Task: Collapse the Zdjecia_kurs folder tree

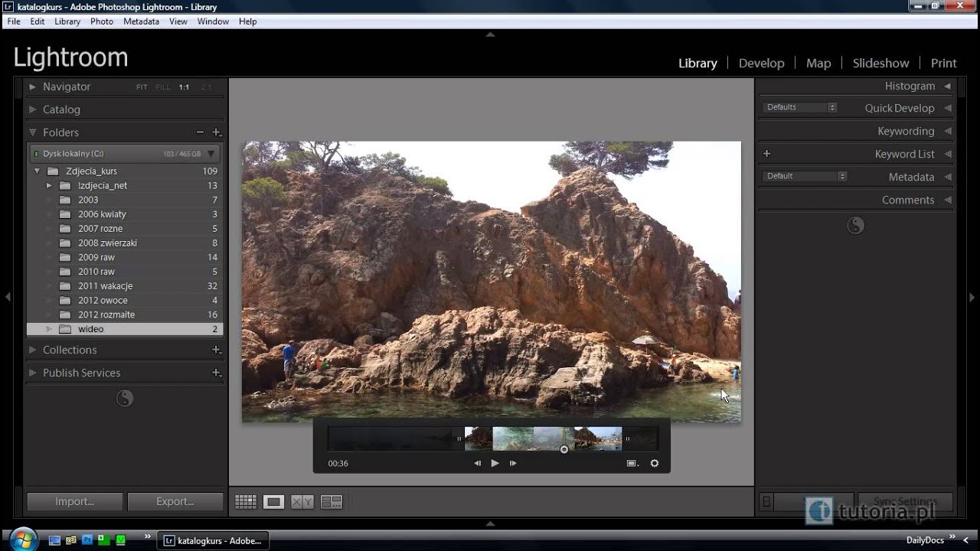Action: 37,171
